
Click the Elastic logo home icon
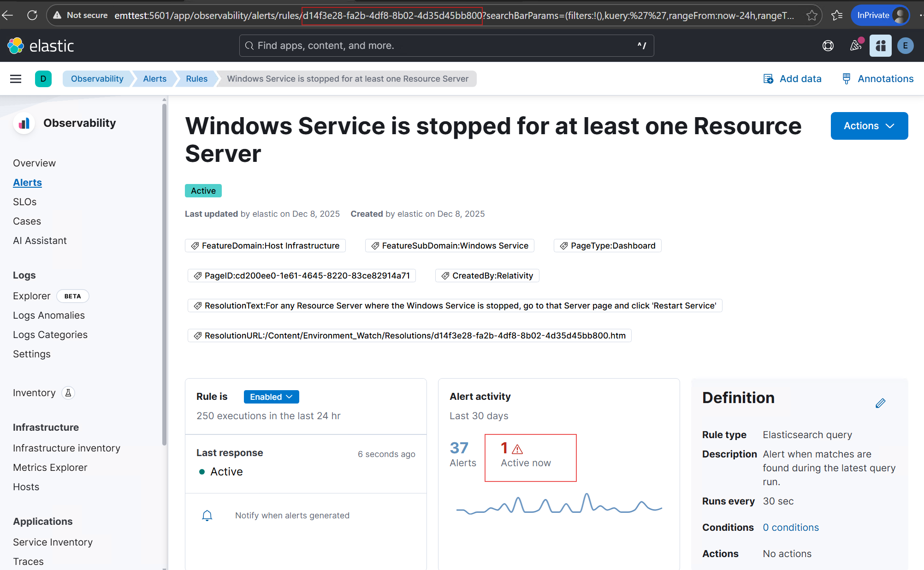point(16,46)
